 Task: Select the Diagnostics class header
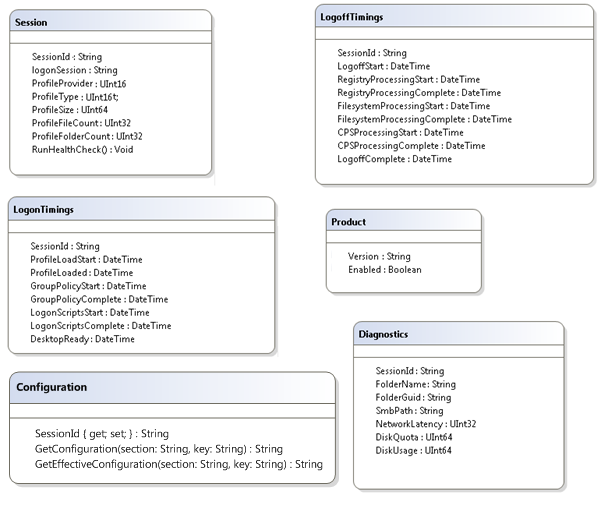(382, 334)
